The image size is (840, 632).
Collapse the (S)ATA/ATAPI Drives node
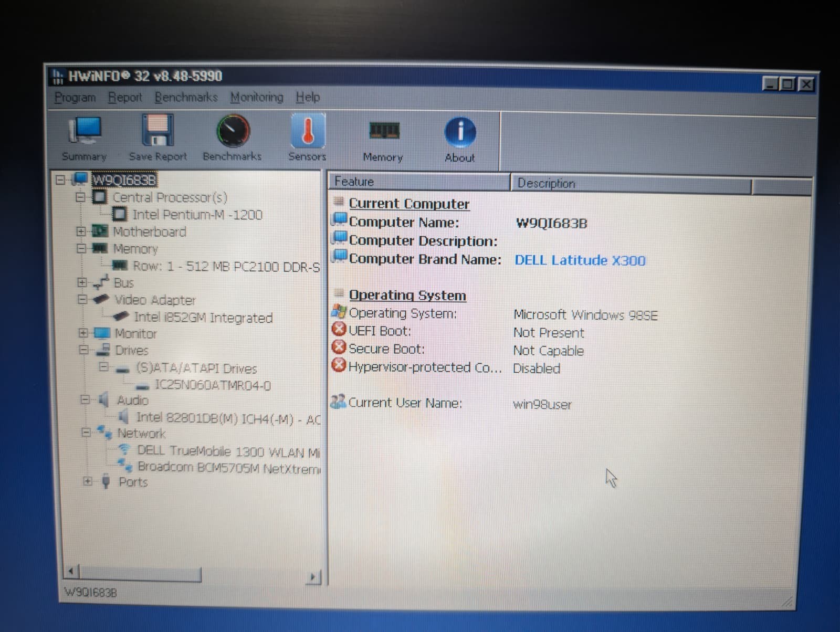click(103, 366)
